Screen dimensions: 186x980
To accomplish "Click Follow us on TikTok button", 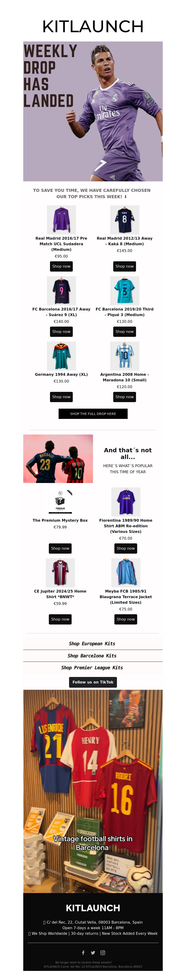I will coord(93,682).
